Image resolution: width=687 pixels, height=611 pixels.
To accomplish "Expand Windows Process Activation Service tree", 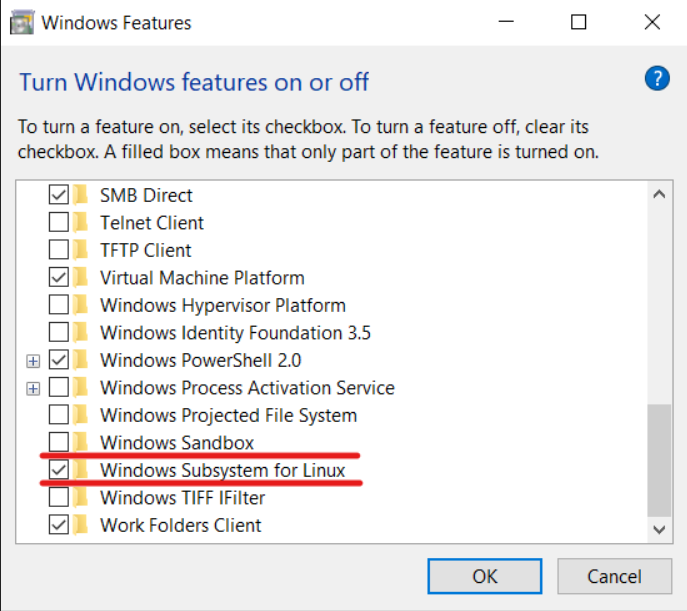I will coord(34,388).
